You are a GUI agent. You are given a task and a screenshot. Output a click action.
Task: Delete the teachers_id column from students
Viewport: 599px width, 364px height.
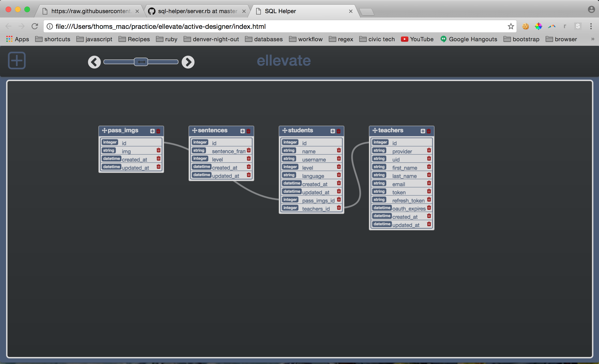(x=339, y=208)
